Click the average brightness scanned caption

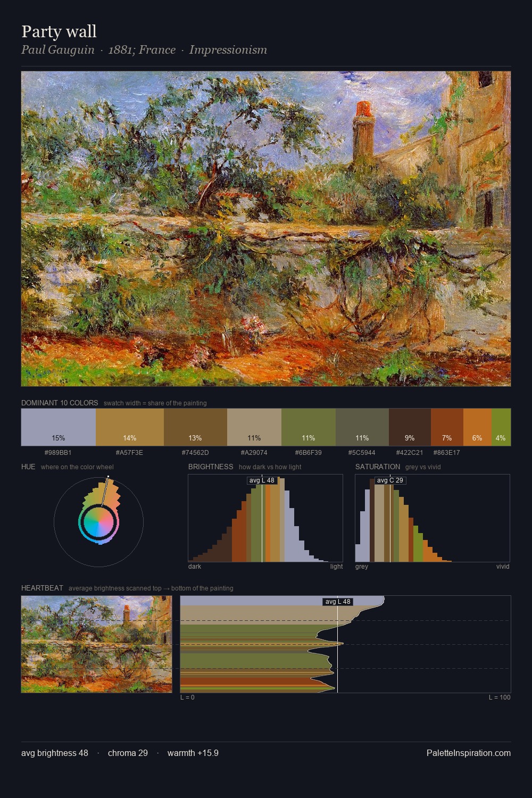click(x=151, y=588)
